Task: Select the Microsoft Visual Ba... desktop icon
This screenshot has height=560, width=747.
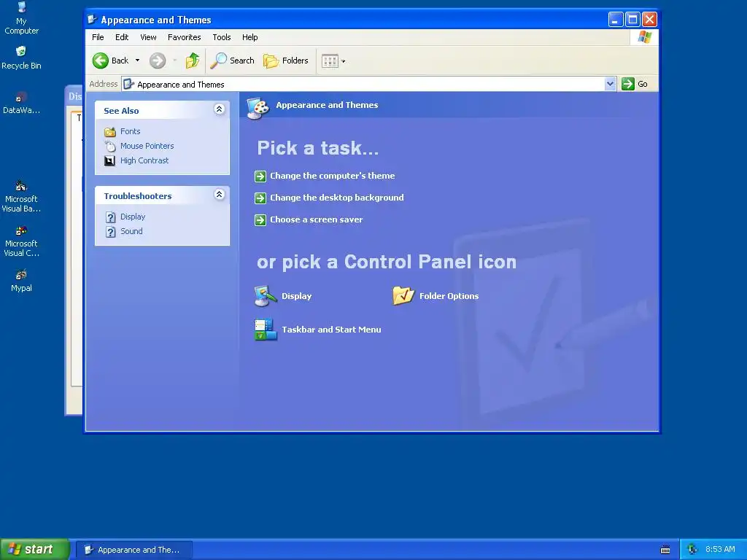Action: pyautogui.click(x=21, y=196)
